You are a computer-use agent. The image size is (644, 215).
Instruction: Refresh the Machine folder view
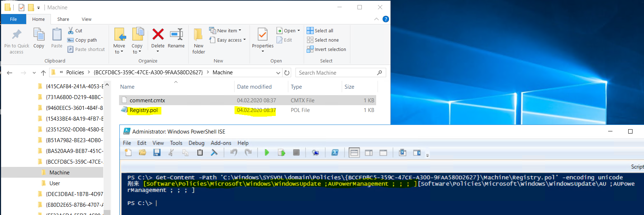pyautogui.click(x=287, y=73)
